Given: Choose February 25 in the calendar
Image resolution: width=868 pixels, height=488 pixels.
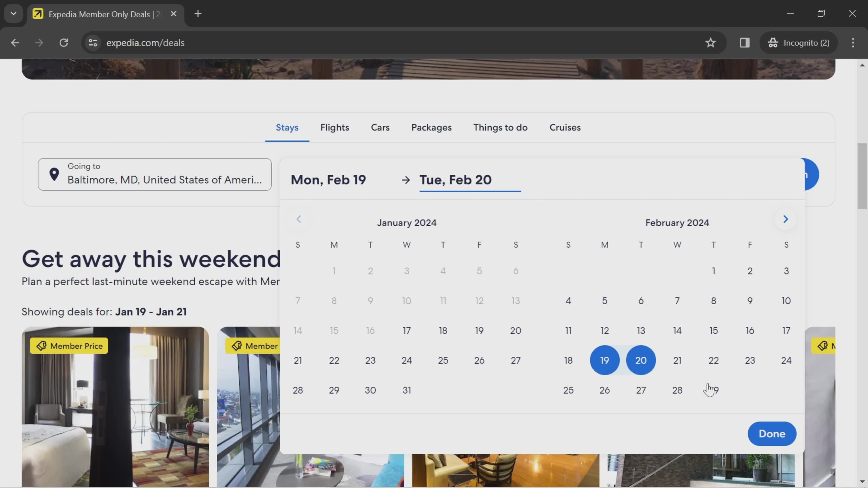Looking at the screenshot, I should [568, 390].
